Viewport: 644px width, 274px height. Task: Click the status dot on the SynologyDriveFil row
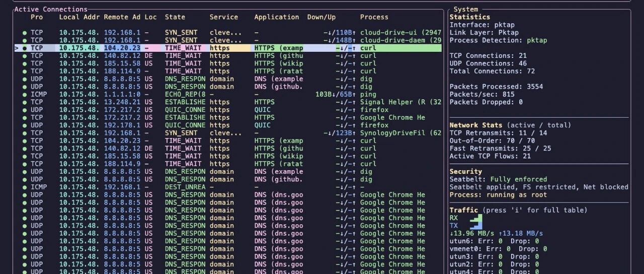click(x=24, y=133)
